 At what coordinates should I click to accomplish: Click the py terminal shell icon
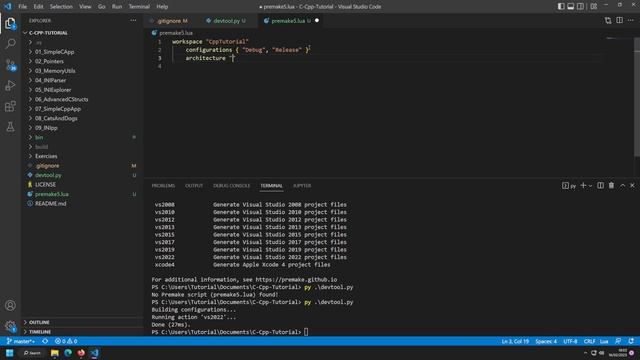click(x=569, y=186)
